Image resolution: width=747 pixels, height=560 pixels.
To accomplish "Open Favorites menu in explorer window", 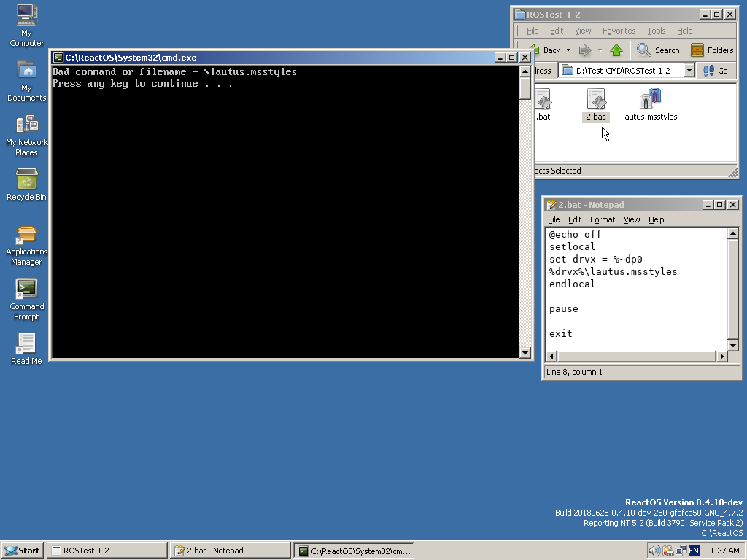I will click(x=619, y=31).
